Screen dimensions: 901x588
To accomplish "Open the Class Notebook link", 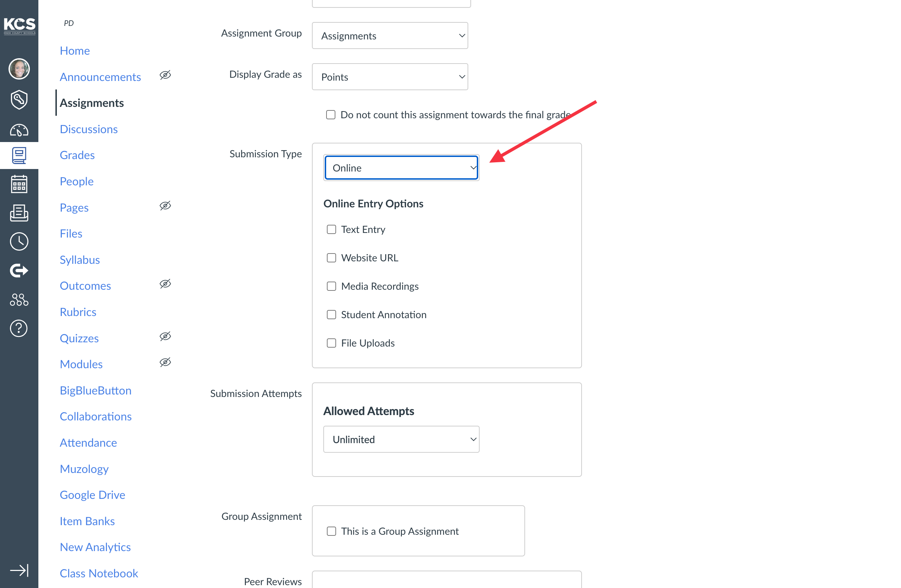I will pos(99,573).
